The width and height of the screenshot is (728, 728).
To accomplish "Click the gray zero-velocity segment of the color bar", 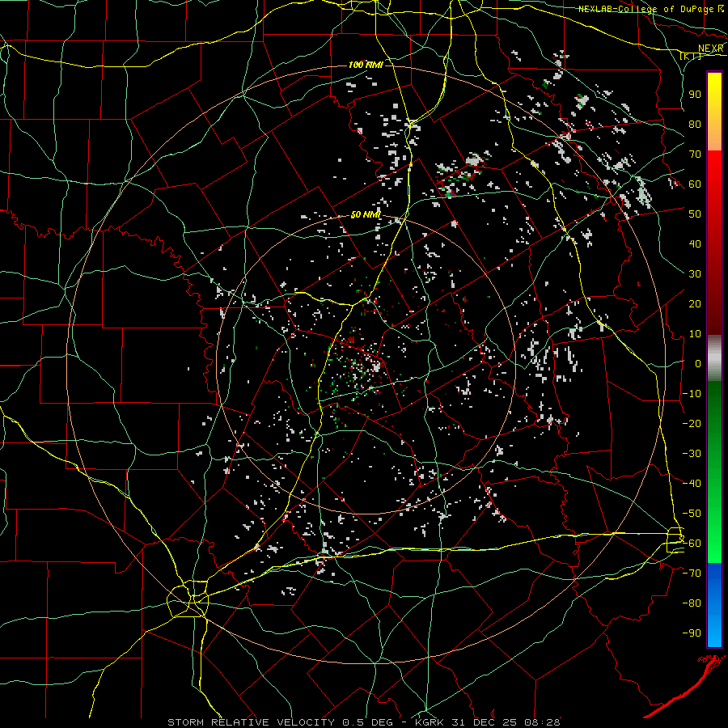I will pos(714,358).
